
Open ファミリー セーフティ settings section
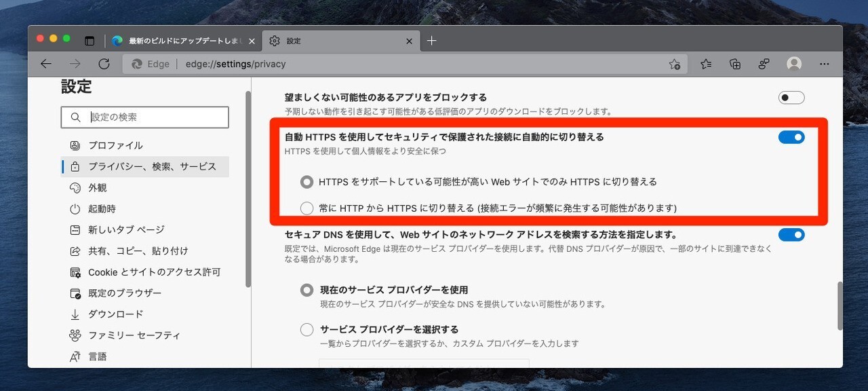point(145,335)
